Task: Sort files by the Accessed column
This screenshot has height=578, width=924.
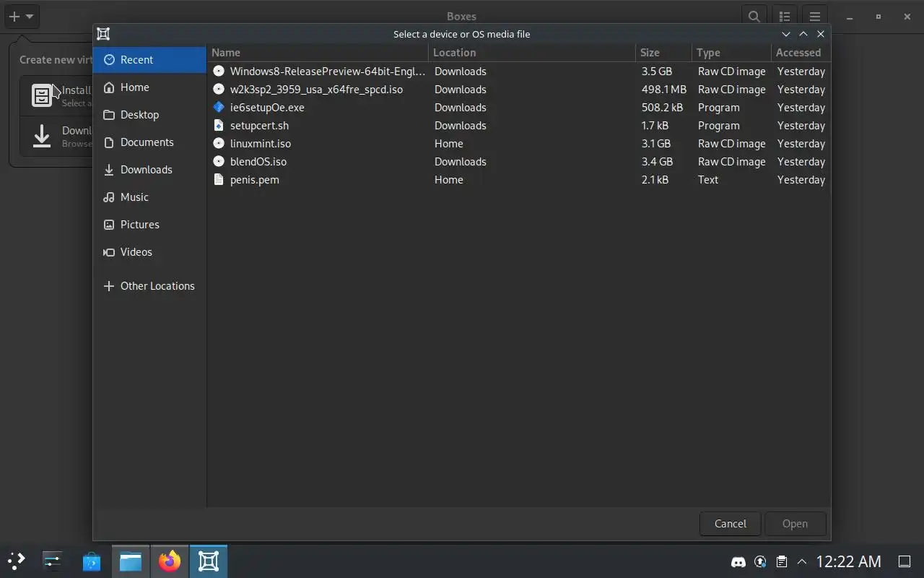Action: click(801, 53)
